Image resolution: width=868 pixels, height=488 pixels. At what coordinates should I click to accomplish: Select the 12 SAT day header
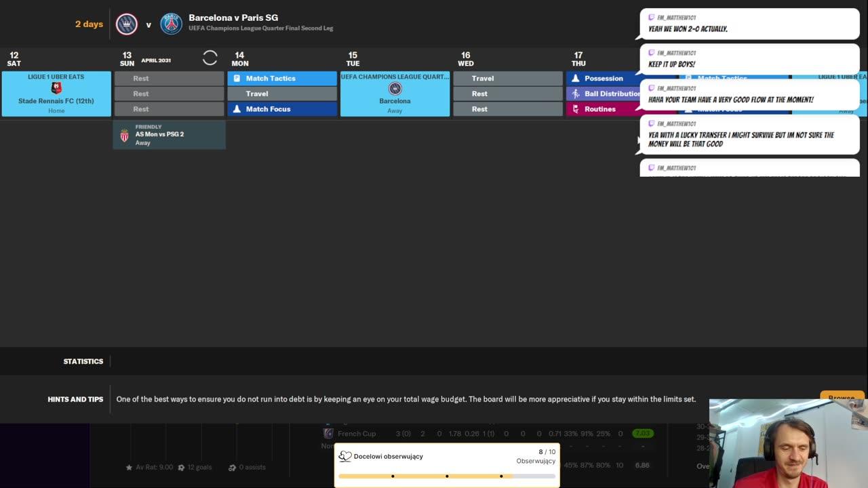[x=14, y=59]
